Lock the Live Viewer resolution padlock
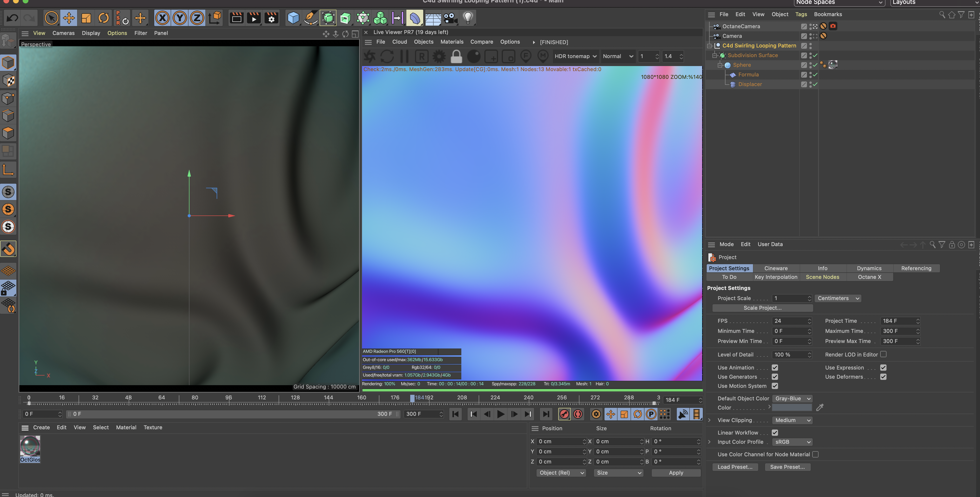The width and height of the screenshot is (980, 497). (456, 57)
